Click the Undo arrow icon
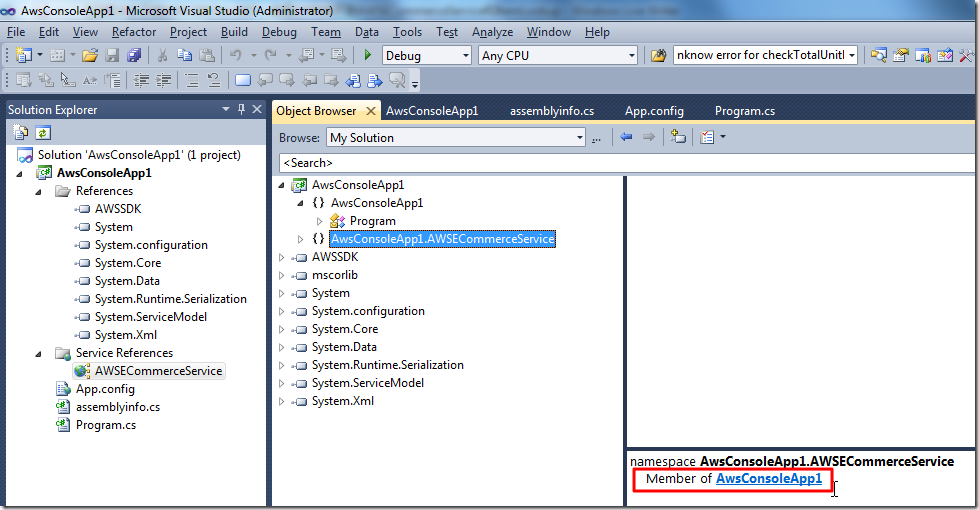Image resolution: width=979 pixels, height=510 pixels. pos(236,56)
